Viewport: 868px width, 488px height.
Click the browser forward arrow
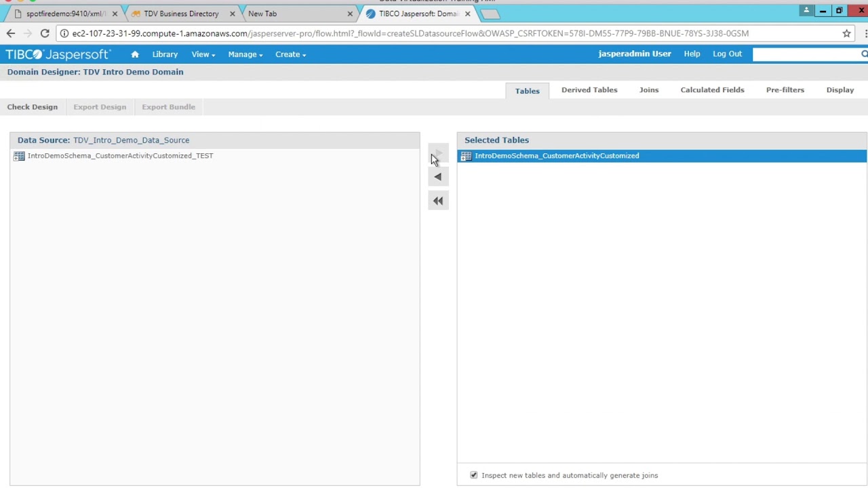pyautogui.click(x=28, y=33)
